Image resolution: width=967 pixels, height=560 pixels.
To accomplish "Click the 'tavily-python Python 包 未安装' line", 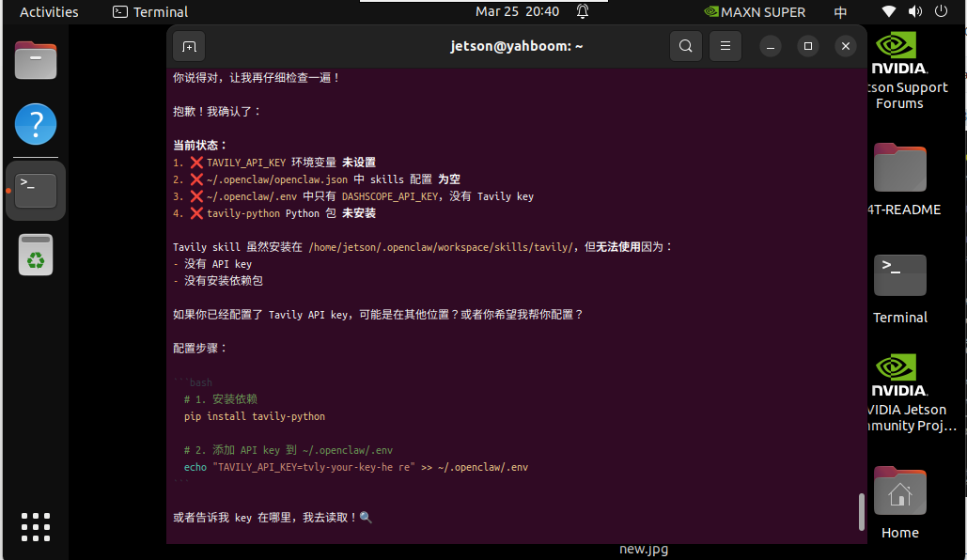I will 274,213.
